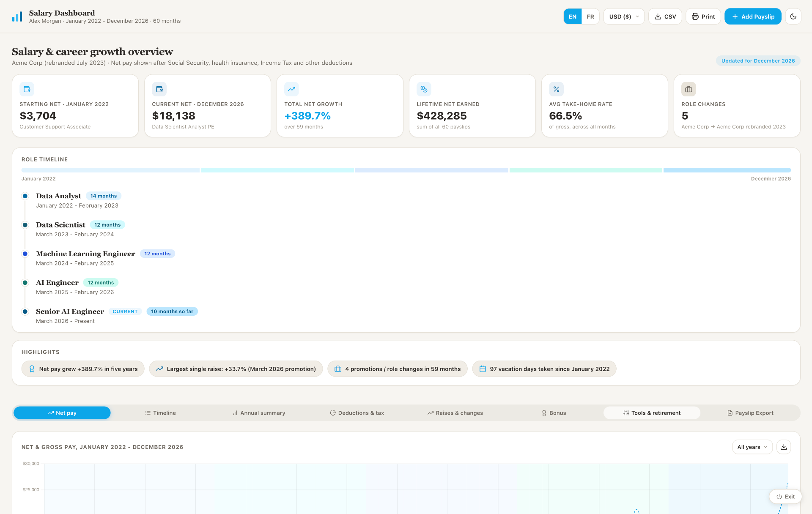This screenshot has height=514, width=812.
Task: Select the Data Analyst segment in the timeline bar
Action: [110, 170]
